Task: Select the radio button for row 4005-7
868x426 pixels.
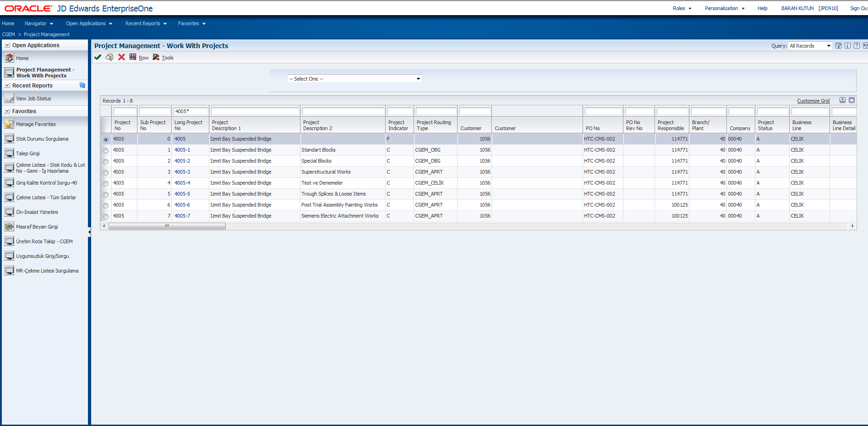Action: pyautogui.click(x=106, y=216)
